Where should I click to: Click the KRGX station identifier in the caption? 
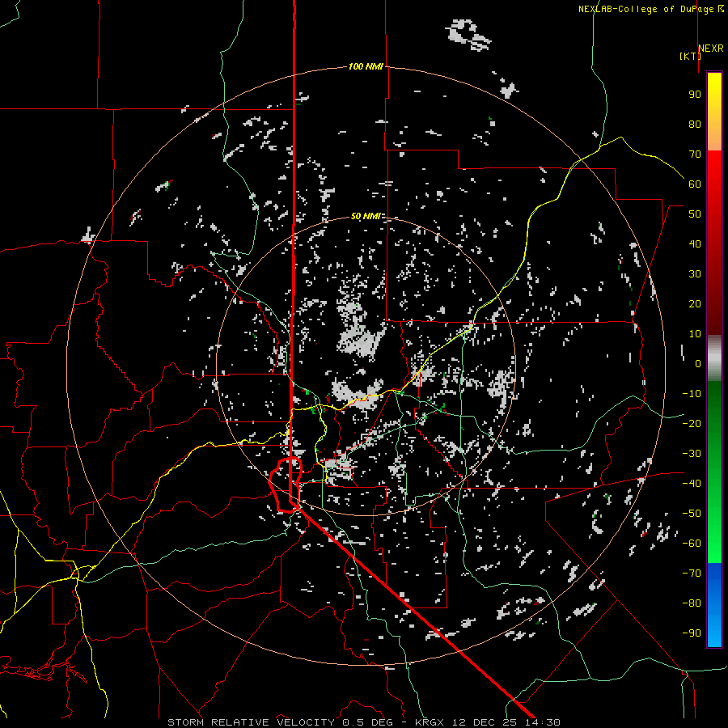pyautogui.click(x=430, y=722)
